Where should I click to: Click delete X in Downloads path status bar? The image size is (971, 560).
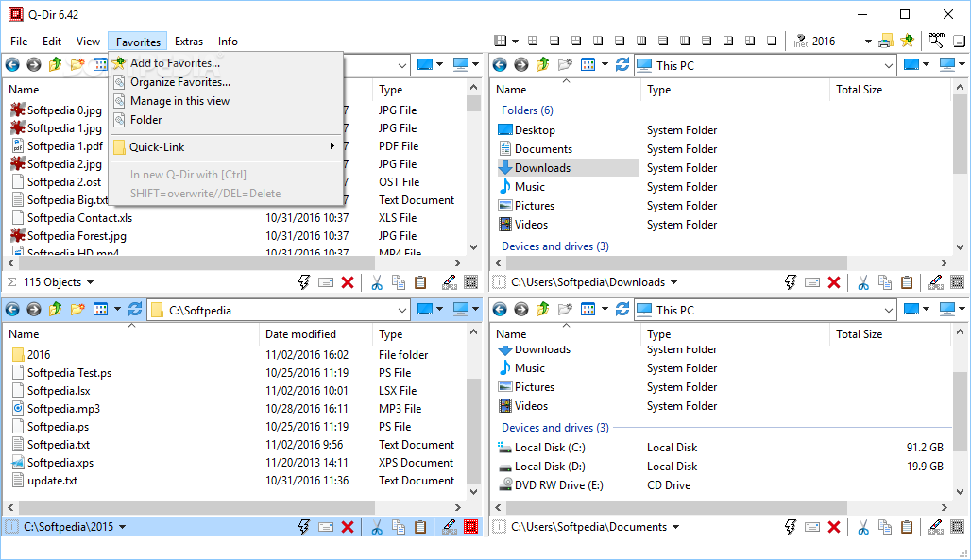point(834,282)
